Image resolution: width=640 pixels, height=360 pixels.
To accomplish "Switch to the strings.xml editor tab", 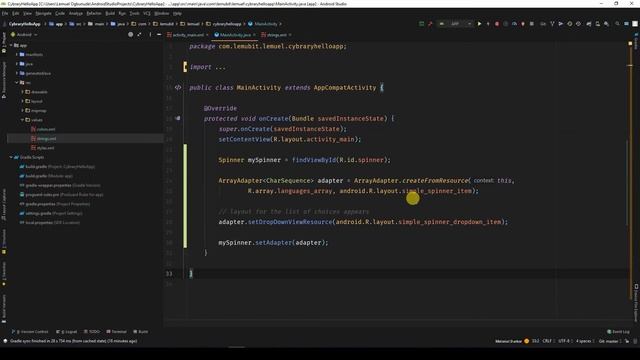I will (x=276, y=35).
